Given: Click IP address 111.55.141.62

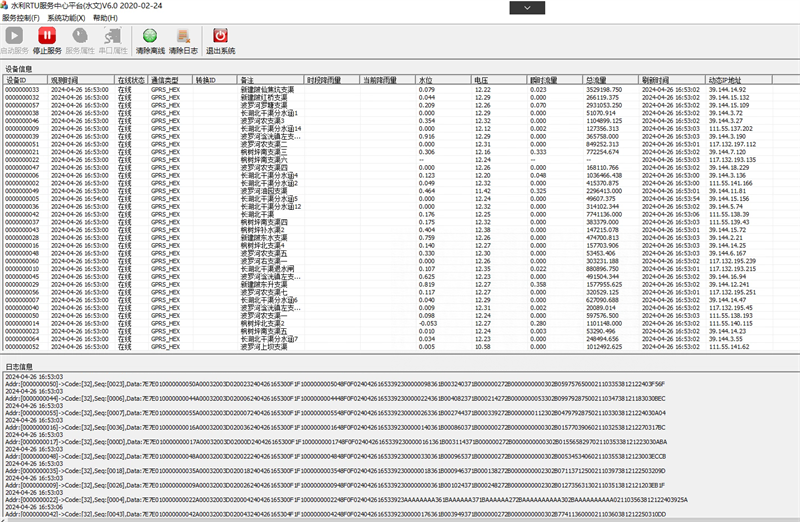Looking at the screenshot, I should click(729, 347).
